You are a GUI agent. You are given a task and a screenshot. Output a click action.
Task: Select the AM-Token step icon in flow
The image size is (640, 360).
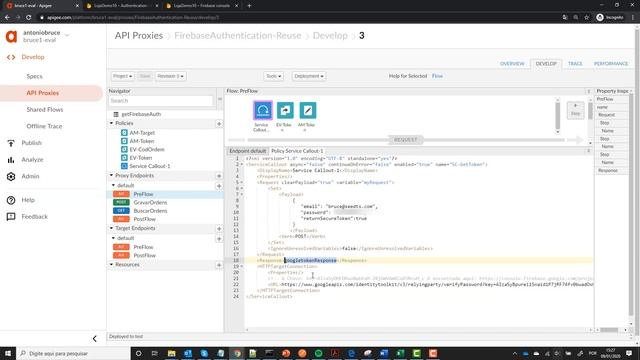pos(307,110)
